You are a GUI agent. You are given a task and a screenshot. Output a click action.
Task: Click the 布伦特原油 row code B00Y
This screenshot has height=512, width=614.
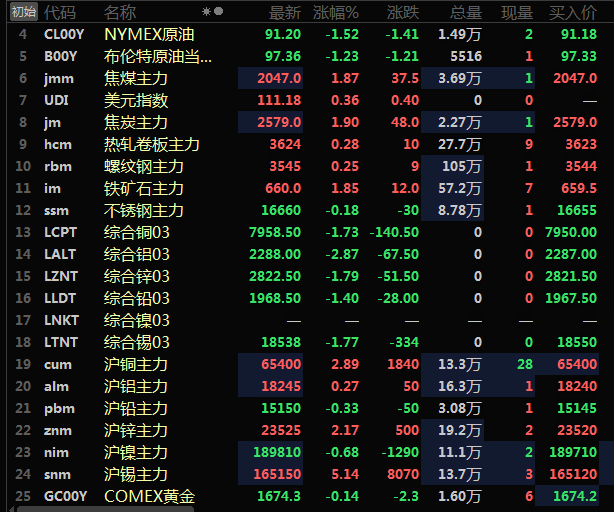tap(60, 56)
